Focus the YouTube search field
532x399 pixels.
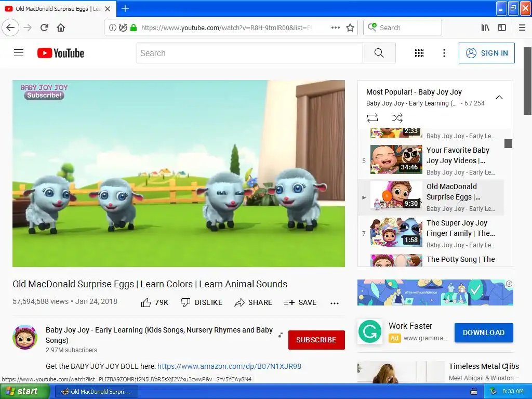point(250,53)
